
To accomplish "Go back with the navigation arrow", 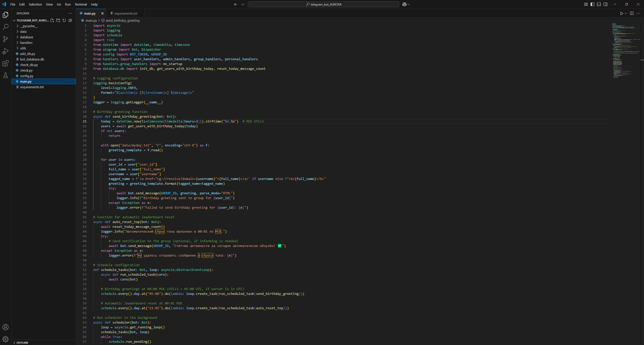I will (236, 4).
